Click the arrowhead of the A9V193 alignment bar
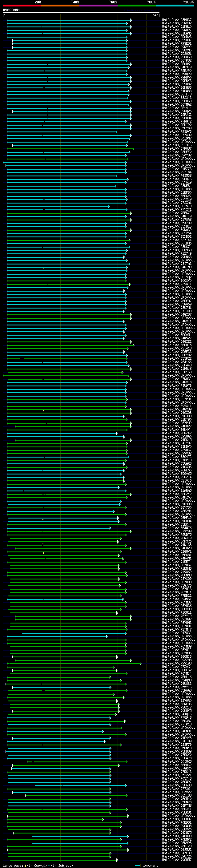This screenshot has width=197, height=868. pos(141,664)
